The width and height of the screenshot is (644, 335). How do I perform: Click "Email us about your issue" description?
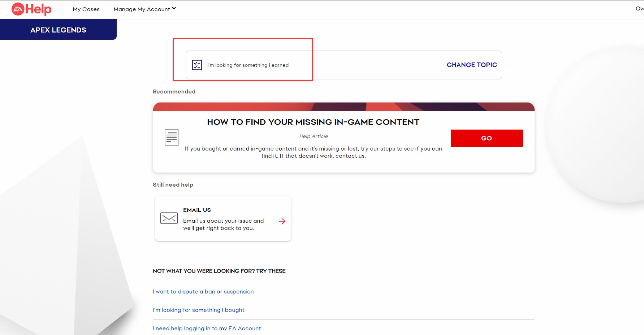(x=223, y=225)
